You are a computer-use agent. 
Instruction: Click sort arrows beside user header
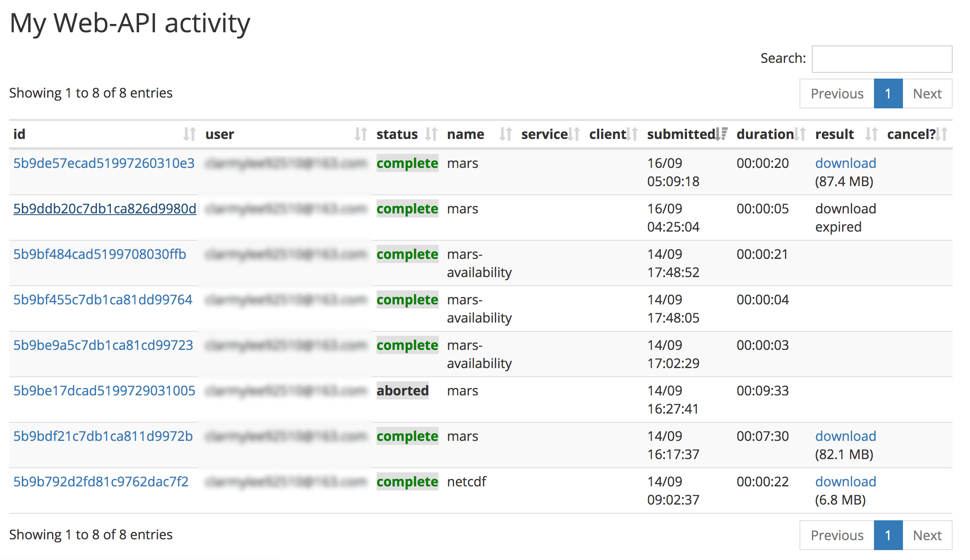click(361, 134)
